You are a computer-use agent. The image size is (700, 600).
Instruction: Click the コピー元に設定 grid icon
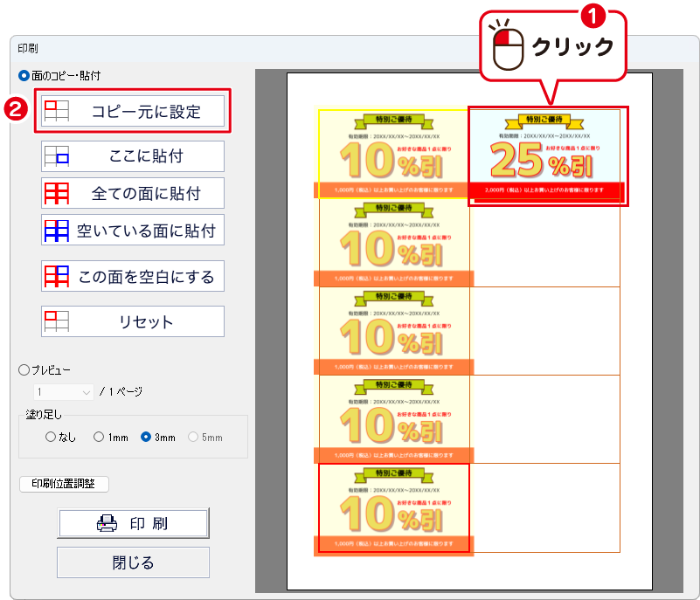tap(56, 110)
